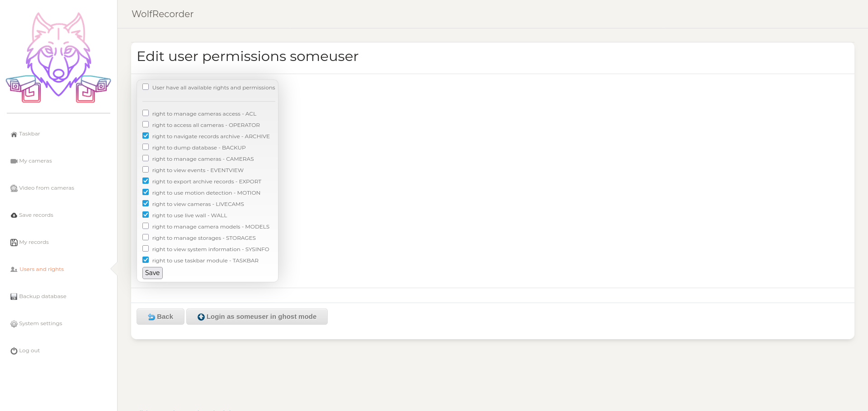The image size is (868, 411).
Task: Check the SYSINFO system information right
Action: coord(146,249)
